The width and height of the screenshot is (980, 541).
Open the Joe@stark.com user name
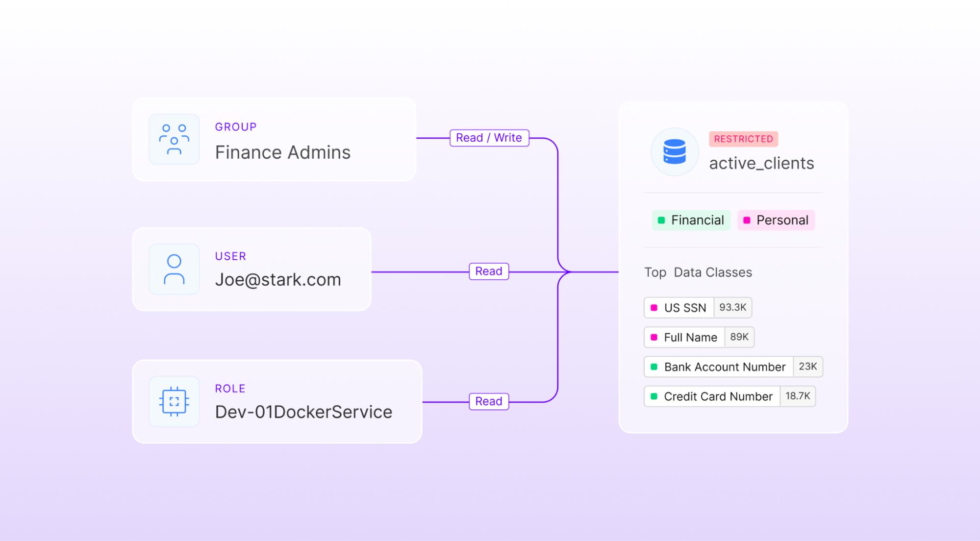[x=277, y=280]
